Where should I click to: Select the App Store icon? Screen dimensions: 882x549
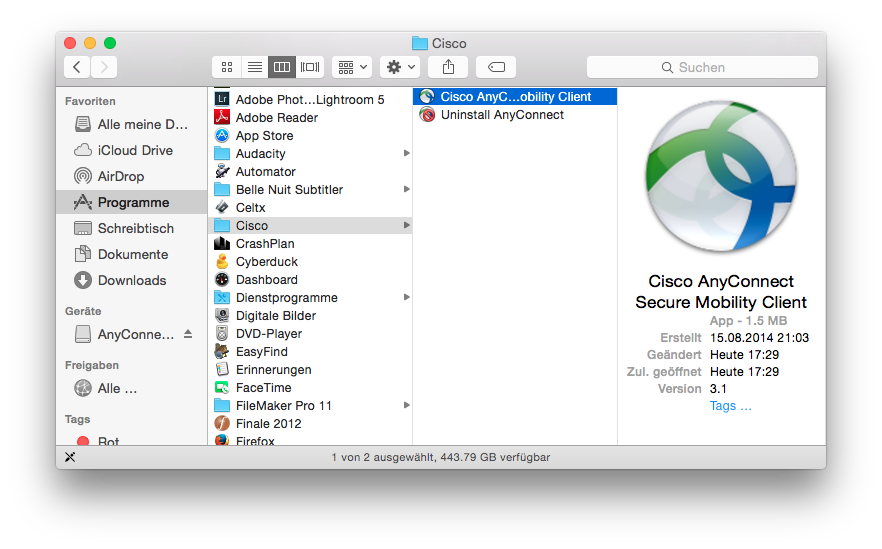(222, 135)
